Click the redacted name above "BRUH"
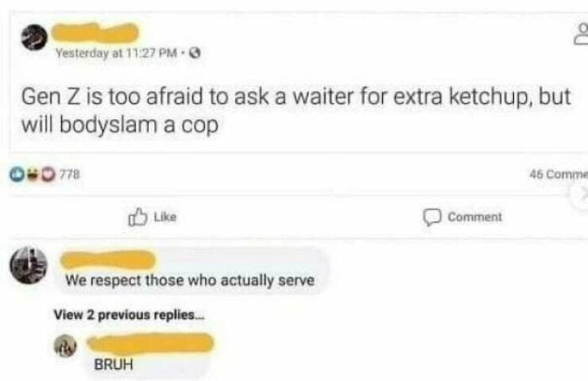The width and height of the screenshot is (588, 381). [150, 343]
